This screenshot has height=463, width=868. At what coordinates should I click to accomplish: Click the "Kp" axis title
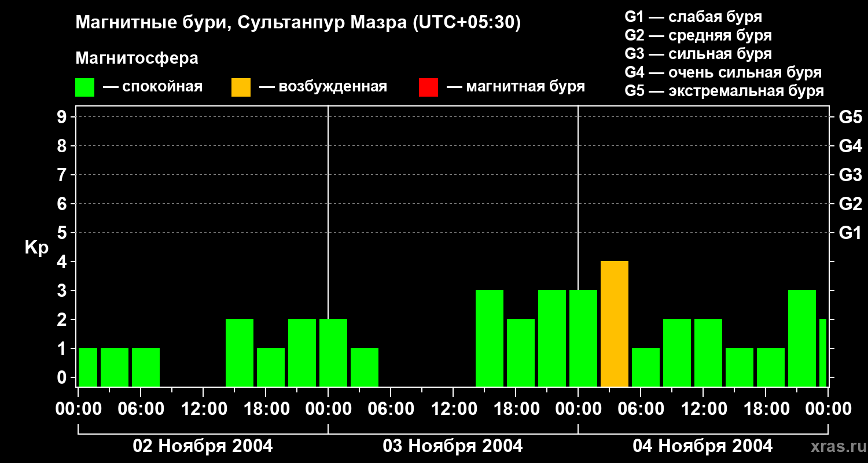click(x=36, y=248)
